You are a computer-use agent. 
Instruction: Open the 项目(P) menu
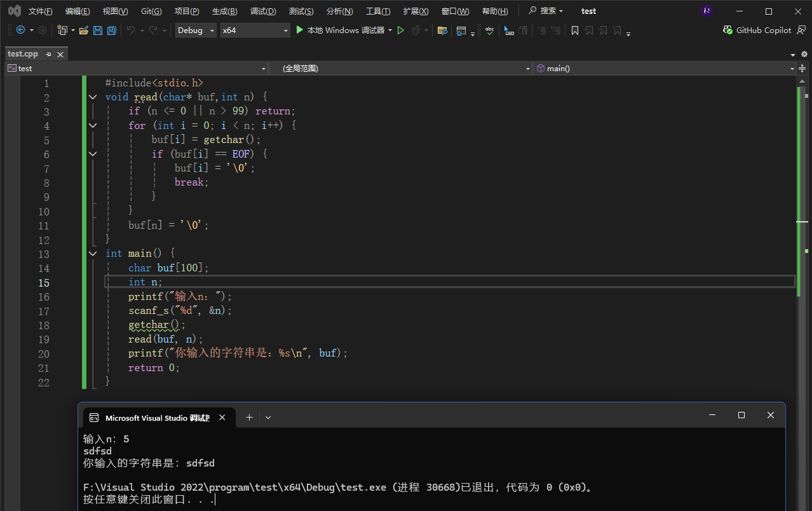[x=187, y=11]
